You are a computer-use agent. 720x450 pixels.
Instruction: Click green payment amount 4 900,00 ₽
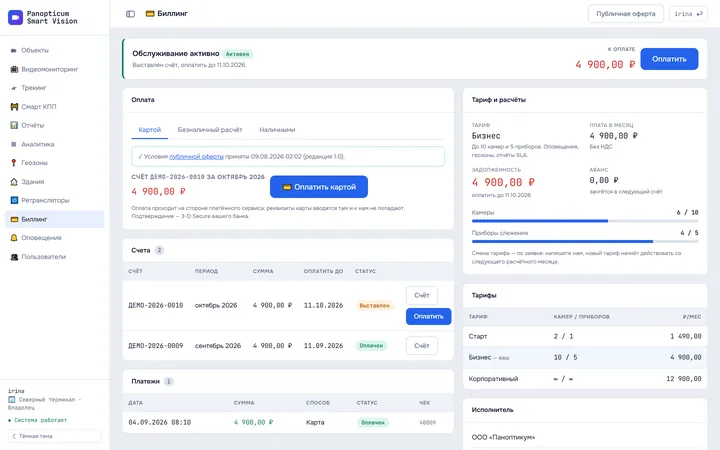click(253, 422)
